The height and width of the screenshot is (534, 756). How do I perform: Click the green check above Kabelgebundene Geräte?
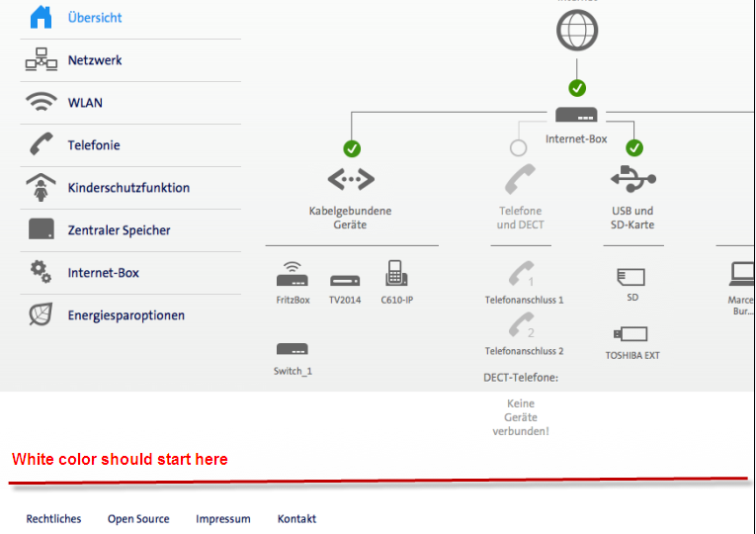click(x=352, y=148)
